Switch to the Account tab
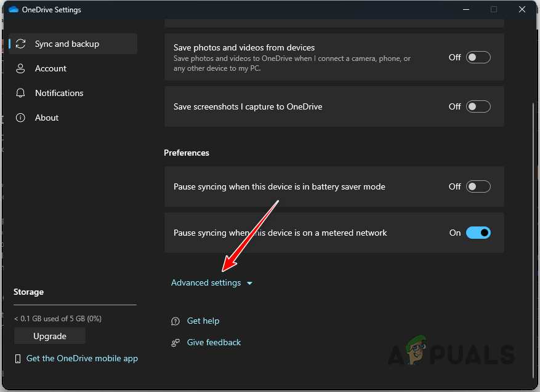Image resolution: width=540 pixels, height=392 pixels. coord(51,68)
